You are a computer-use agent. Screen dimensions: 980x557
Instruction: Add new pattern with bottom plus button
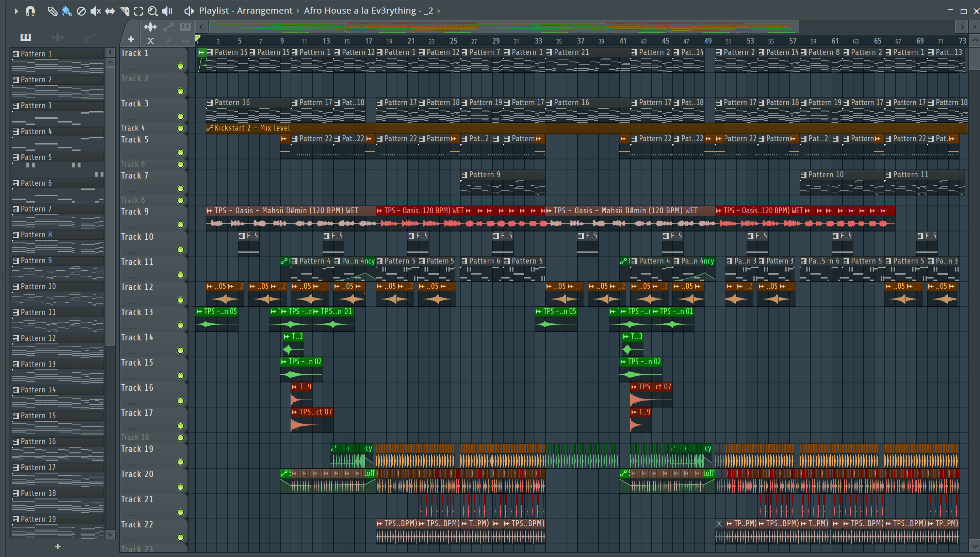click(58, 546)
